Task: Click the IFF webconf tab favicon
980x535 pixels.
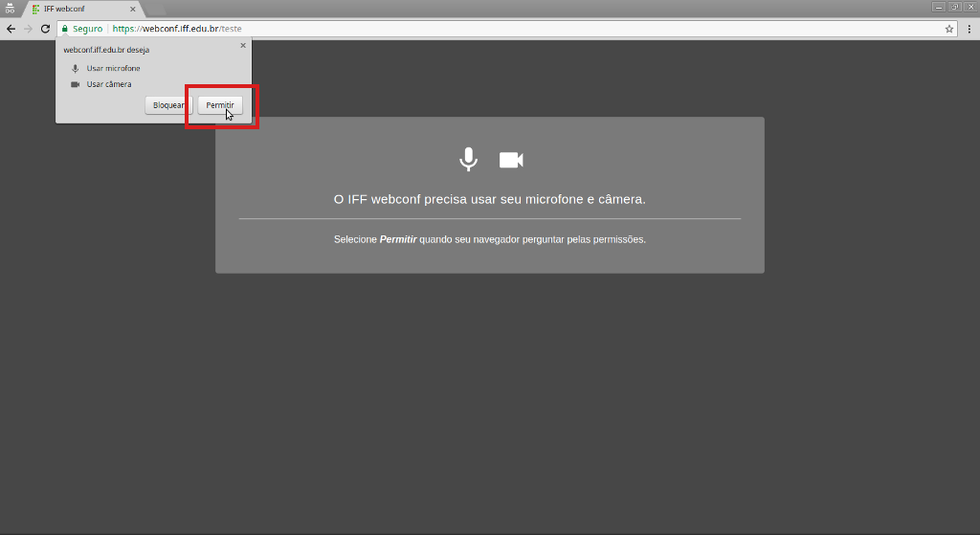Action: pyautogui.click(x=35, y=10)
